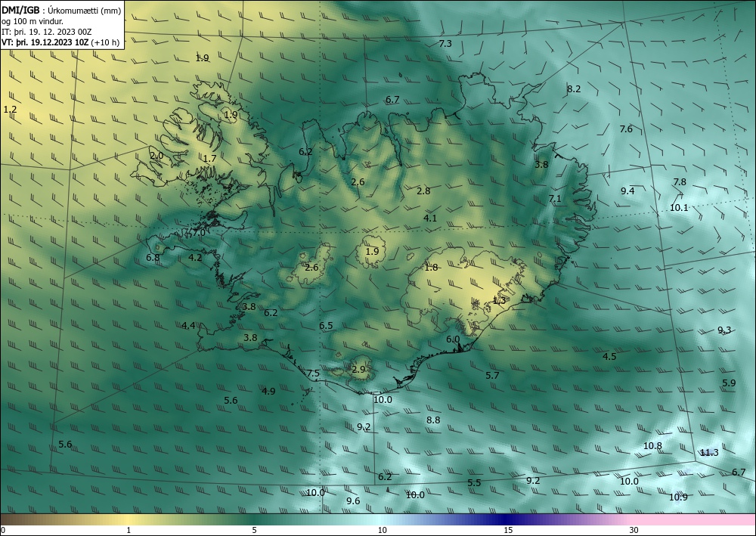Click the 7.6 value on the map

626,129
